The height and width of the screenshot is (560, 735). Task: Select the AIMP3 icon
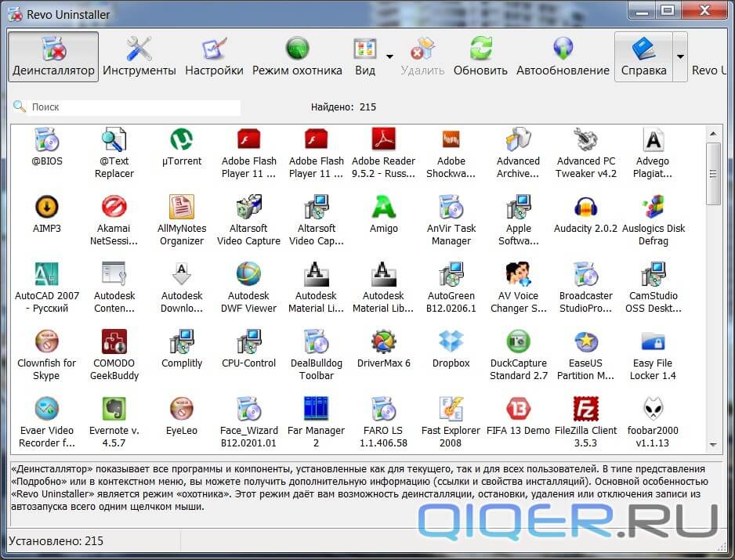pyautogui.click(x=47, y=207)
